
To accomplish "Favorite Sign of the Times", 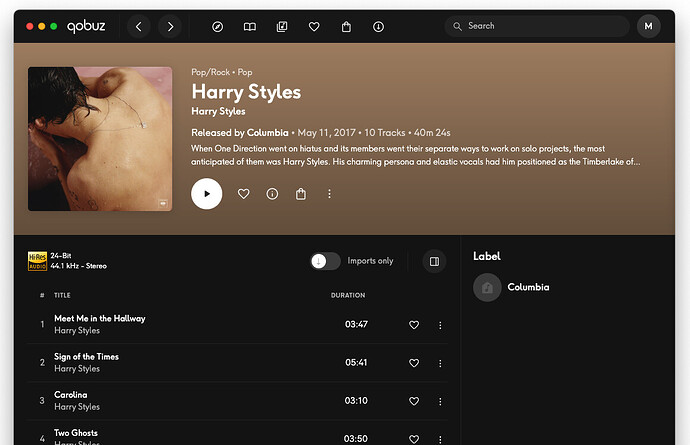I will click(x=414, y=363).
